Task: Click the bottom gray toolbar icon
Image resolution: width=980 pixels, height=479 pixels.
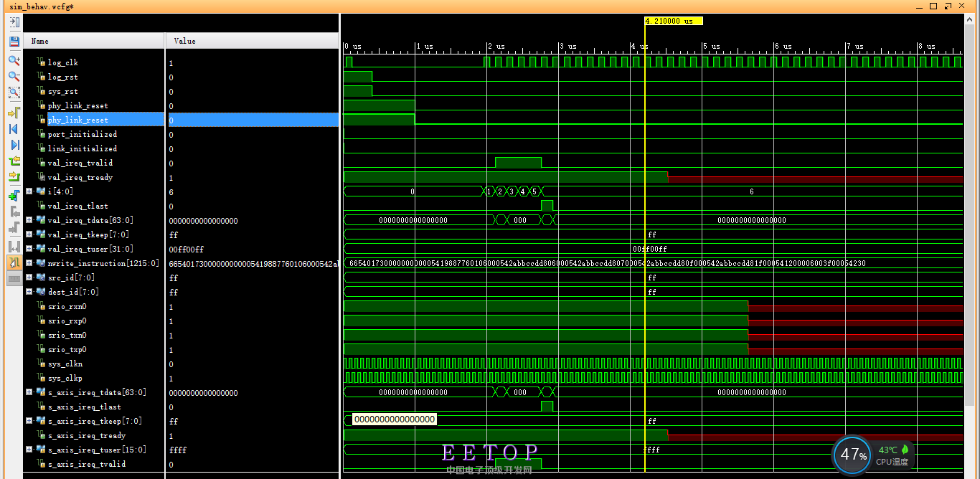Action: tap(14, 278)
